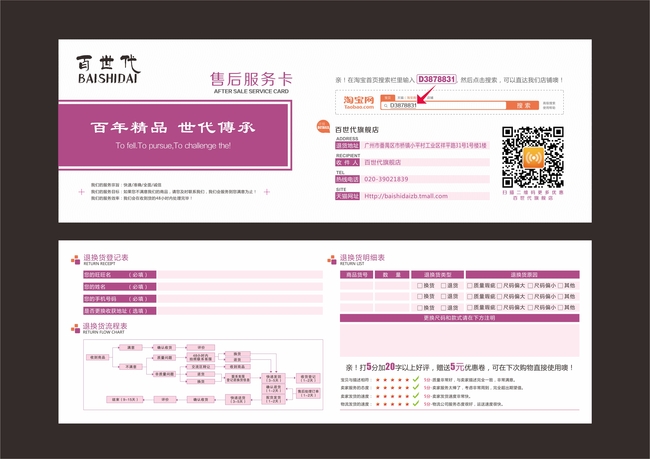Click the magnifier icon in the Taobao search box
The image size is (650, 459).
click(386, 106)
